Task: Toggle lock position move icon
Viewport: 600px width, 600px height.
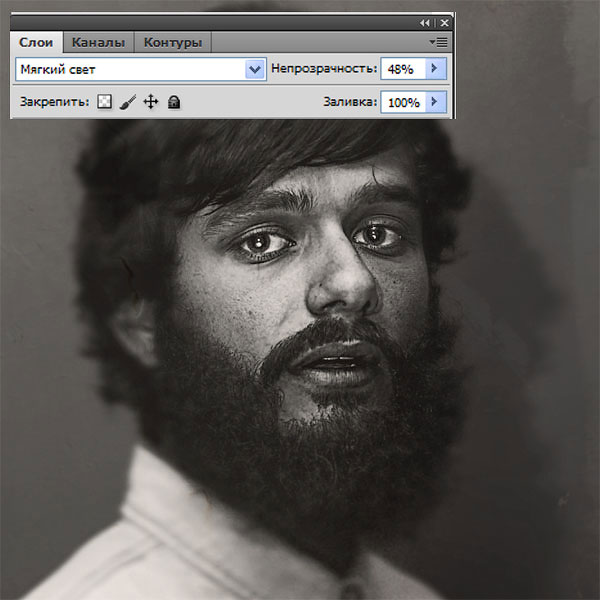Action: pyautogui.click(x=151, y=102)
